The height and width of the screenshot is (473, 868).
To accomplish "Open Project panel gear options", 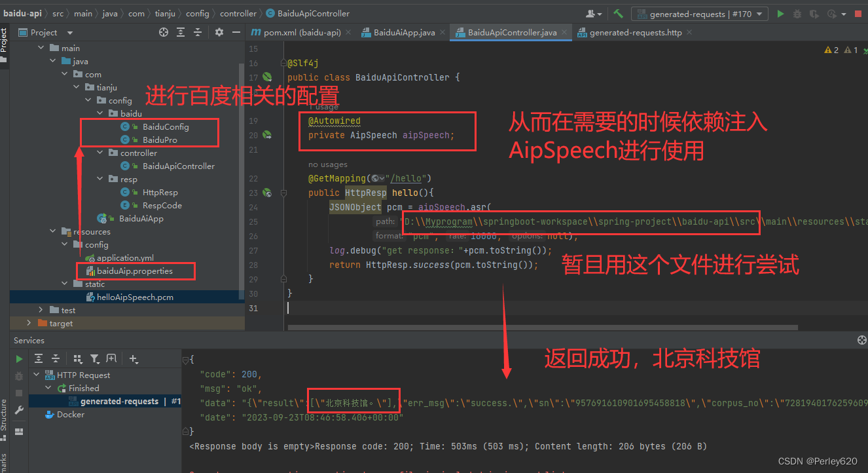I will point(219,32).
